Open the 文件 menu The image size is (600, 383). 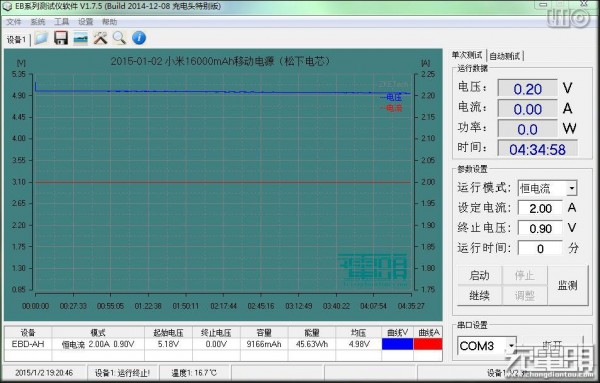(x=14, y=22)
